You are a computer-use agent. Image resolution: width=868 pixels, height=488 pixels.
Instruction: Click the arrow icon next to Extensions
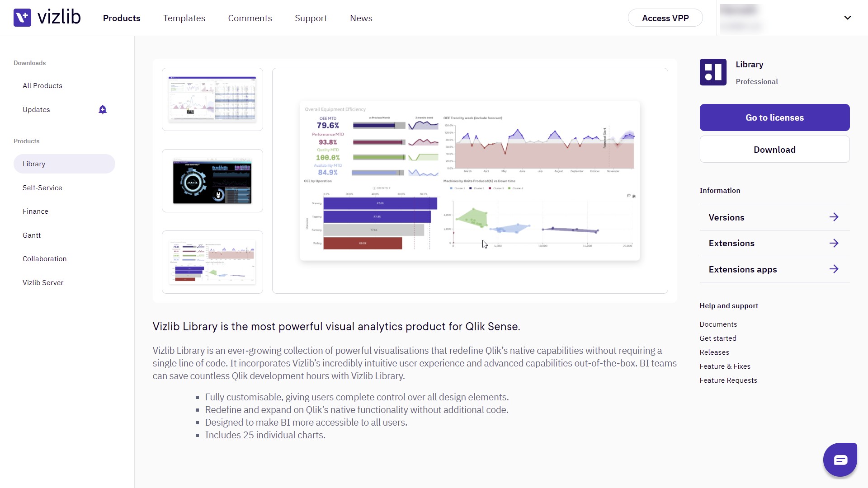(x=834, y=243)
